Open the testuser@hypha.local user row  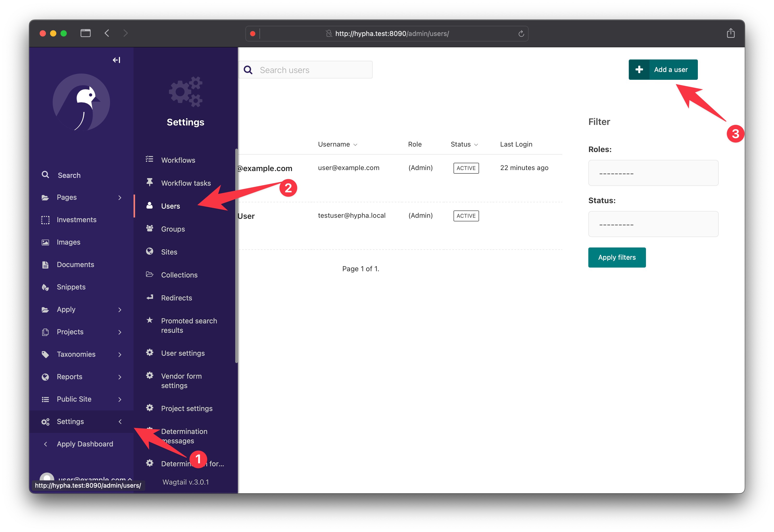(351, 215)
